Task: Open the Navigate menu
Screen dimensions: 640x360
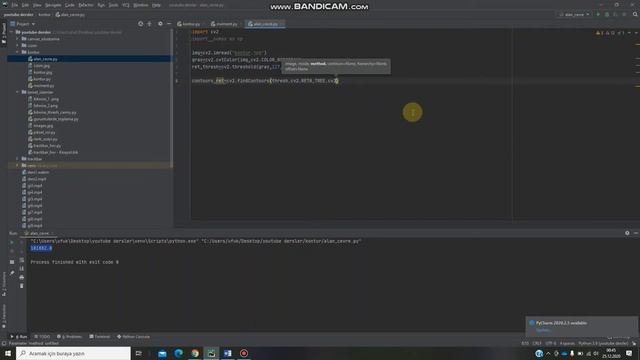Action: point(53,5)
